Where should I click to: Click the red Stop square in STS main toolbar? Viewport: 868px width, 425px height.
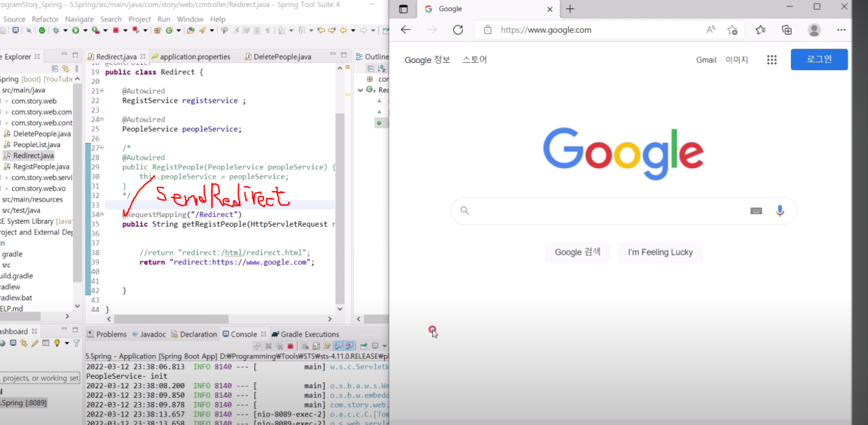(x=116, y=30)
